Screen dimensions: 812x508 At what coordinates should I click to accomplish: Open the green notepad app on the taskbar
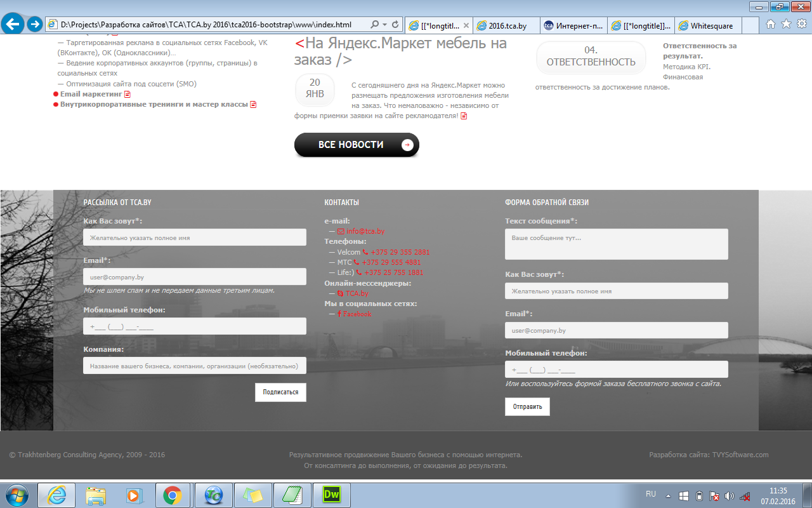pyautogui.click(x=292, y=495)
